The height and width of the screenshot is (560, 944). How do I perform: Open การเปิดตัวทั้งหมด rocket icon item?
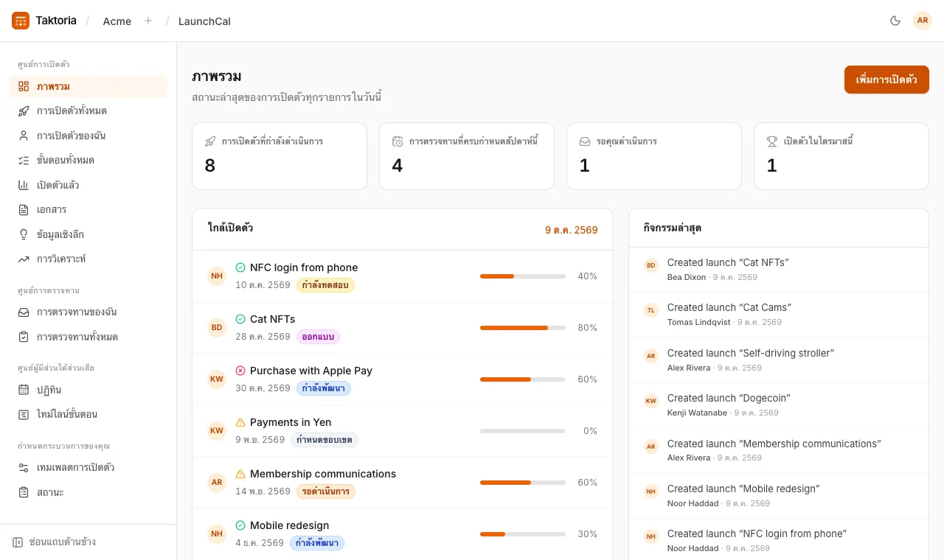click(x=24, y=111)
